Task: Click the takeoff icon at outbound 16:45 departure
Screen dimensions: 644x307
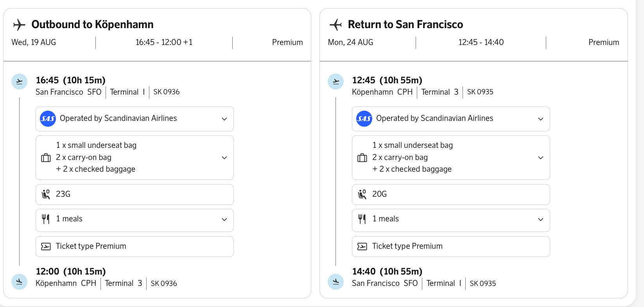Action: 19,82
